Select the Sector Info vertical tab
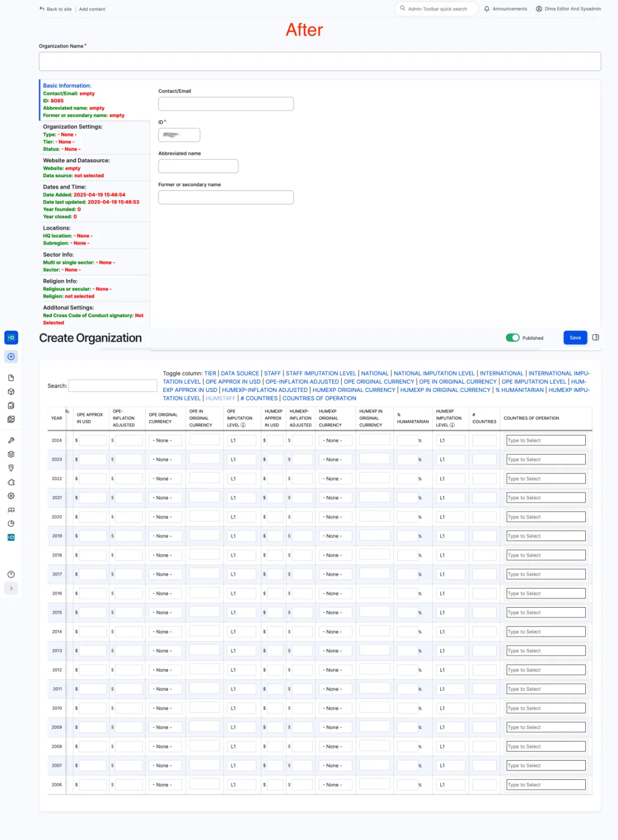The height and width of the screenshot is (840, 618). click(x=95, y=262)
